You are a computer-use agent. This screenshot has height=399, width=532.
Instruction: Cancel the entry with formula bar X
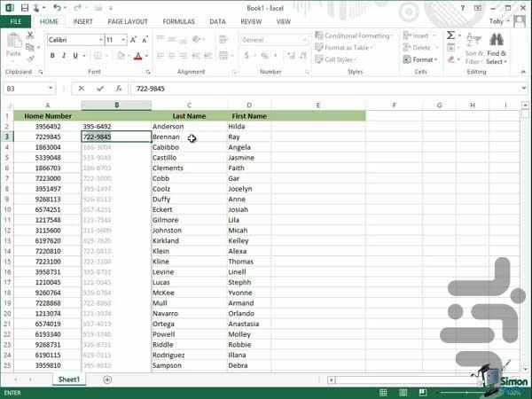(x=82, y=89)
